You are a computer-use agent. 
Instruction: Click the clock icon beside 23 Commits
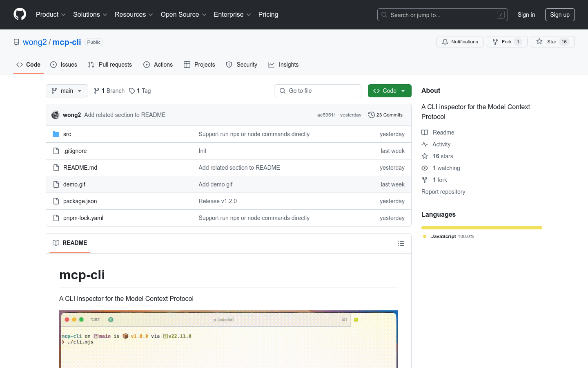[371, 115]
